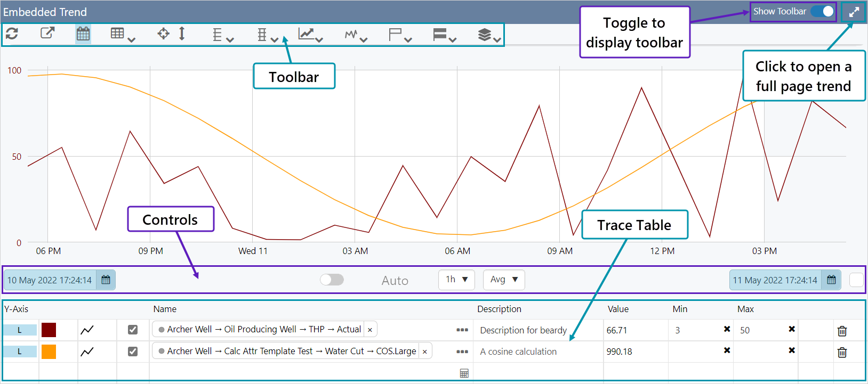Remove the THP Actual tag from name field
Image resolution: width=868 pixels, height=384 pixels.
tap(370, 330)
